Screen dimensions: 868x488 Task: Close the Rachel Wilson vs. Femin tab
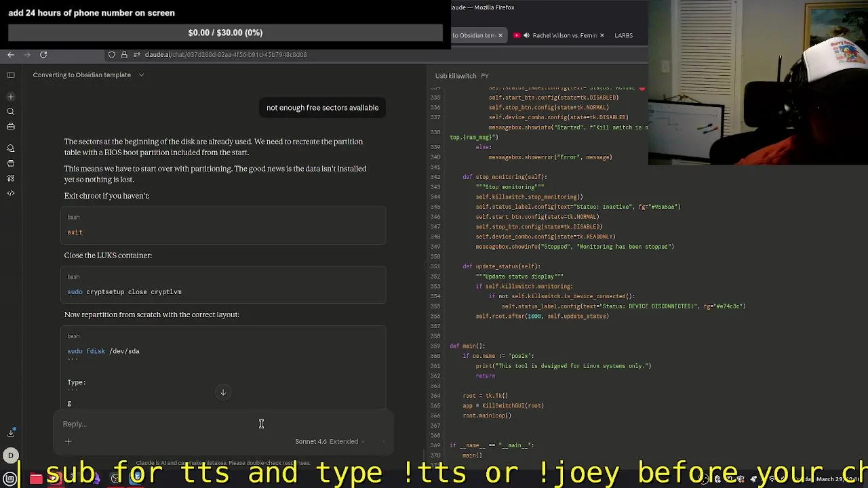click(601, 35)
